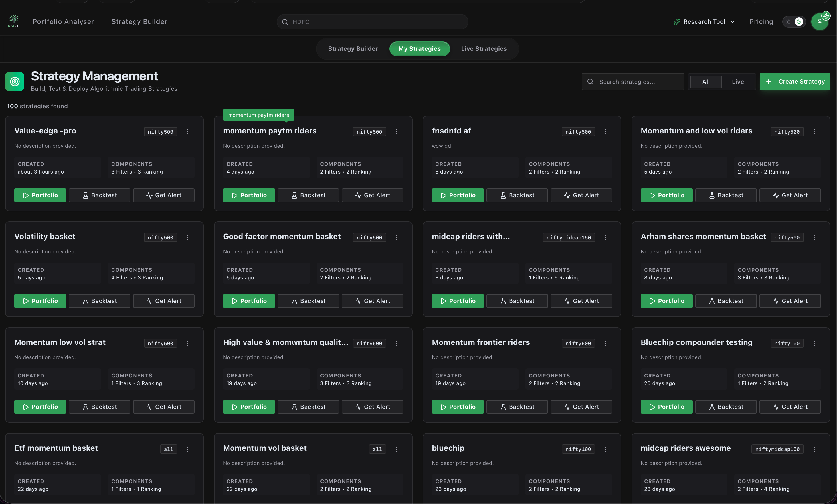Get Alert for midcap riders with...
Image resolution: width=837 pixels, height=504 pixels.
(x=581, y=301)
